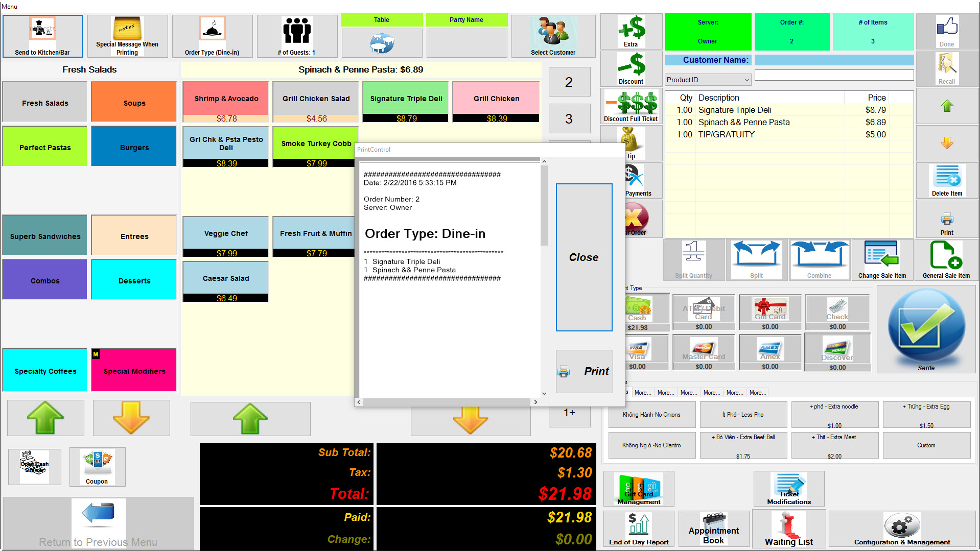Expand the Product ID dropdown

point(746,80)
